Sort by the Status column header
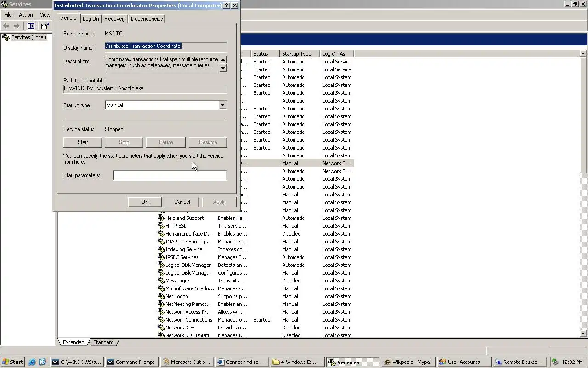The image size is (588, 368). click(265, 54)
